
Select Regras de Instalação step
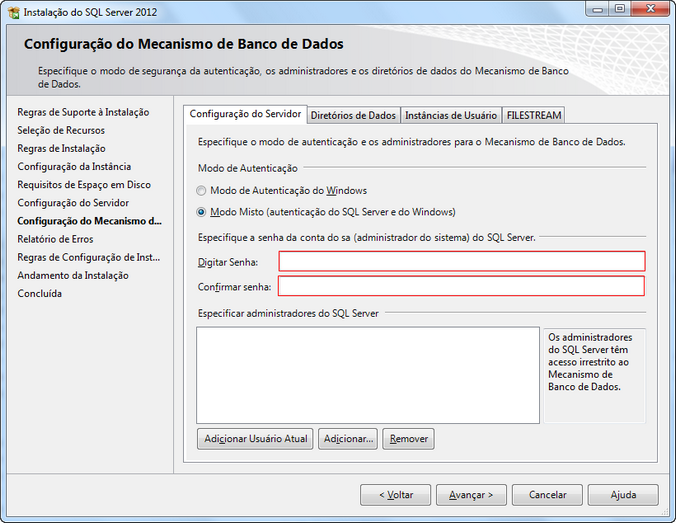pos(61,149)
